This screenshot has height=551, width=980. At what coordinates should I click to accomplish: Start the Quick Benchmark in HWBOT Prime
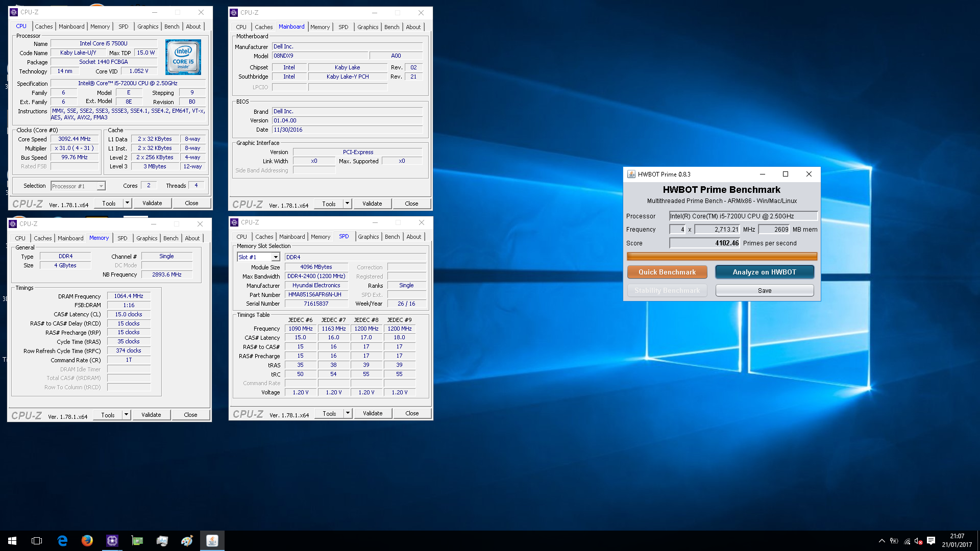click(x=667, y=272)
